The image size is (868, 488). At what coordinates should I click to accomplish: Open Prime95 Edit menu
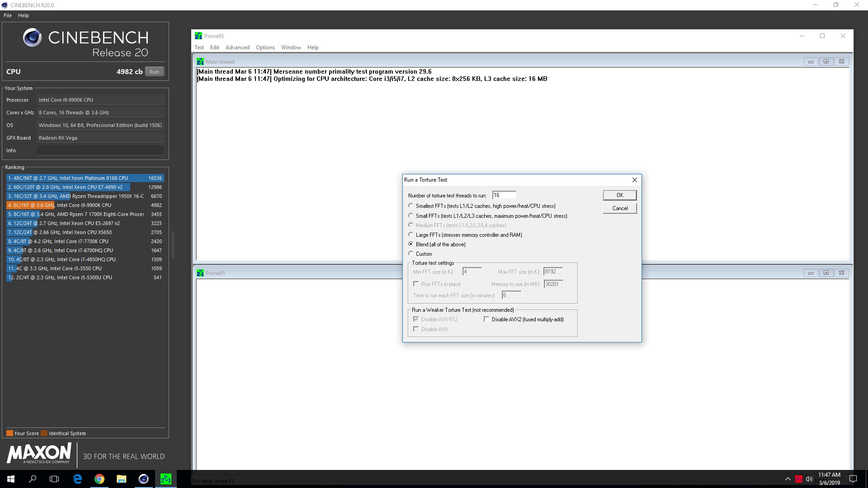point(215,47)
